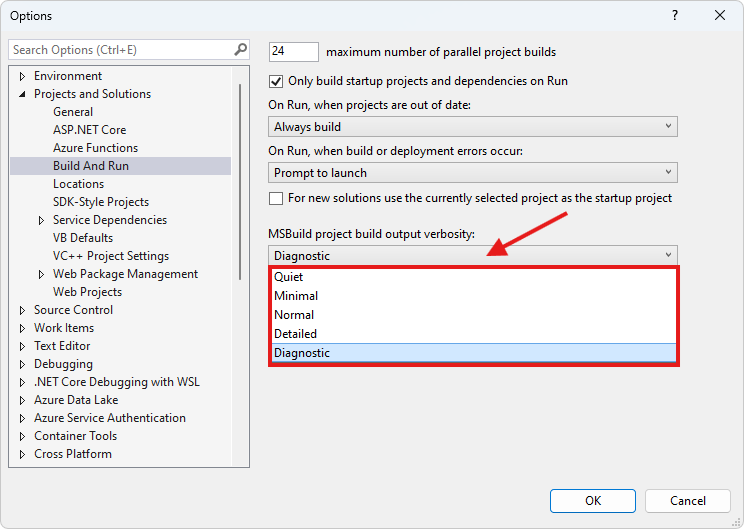Screen dimensions: 744x529
Task: Click the OK button
Action: click(x=593, y=501)
